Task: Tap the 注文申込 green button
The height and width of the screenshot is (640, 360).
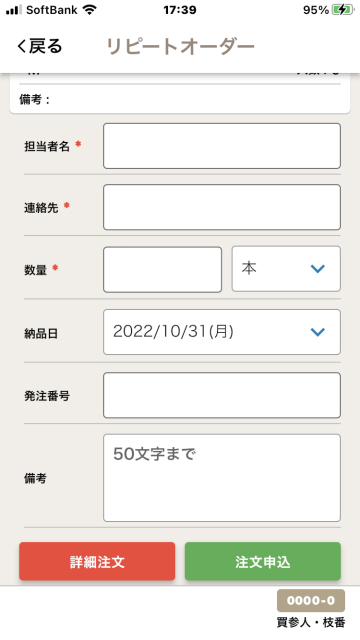Action: [x=263, y=561]
